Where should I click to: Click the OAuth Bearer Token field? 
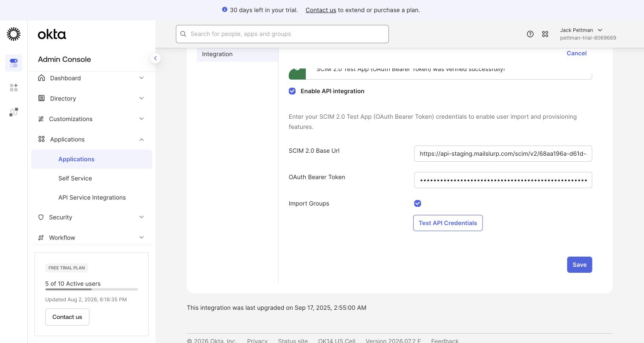503,180
